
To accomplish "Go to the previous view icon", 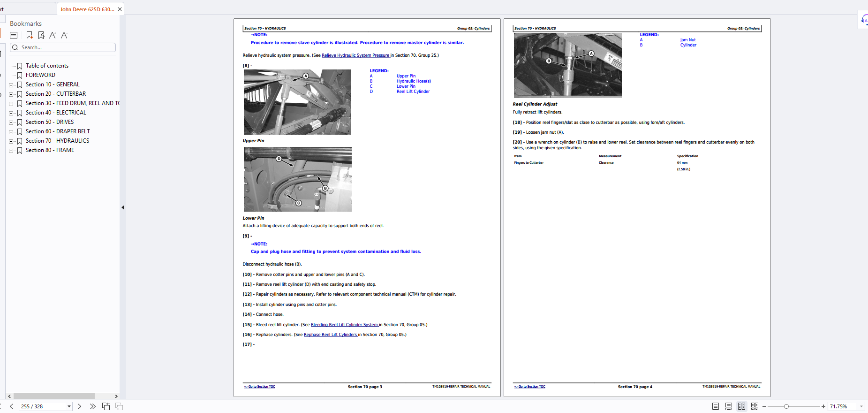I will click(x=106, y=406).
